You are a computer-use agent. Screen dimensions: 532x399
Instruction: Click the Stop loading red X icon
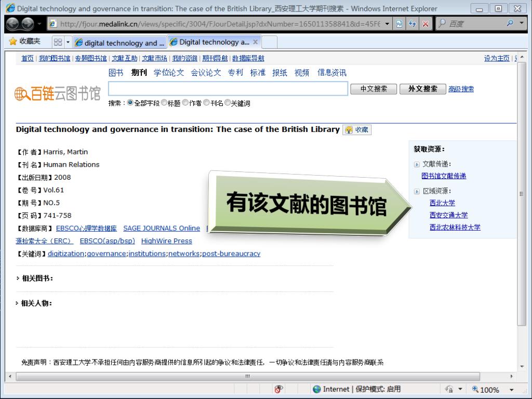[425, 24]
